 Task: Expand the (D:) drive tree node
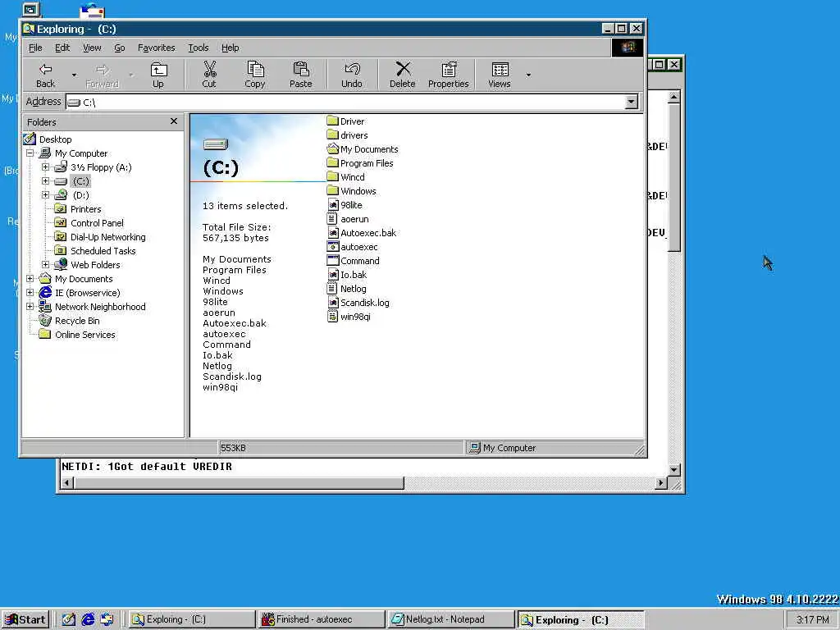[46, 195]
